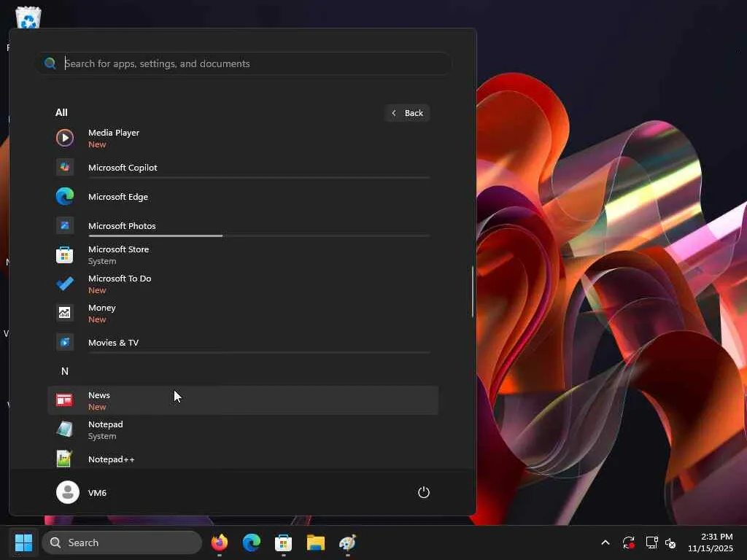The width and height of the screenshot is (747, 560).
Task: Select the Microsoft Edge label
Action: (118, 197)
